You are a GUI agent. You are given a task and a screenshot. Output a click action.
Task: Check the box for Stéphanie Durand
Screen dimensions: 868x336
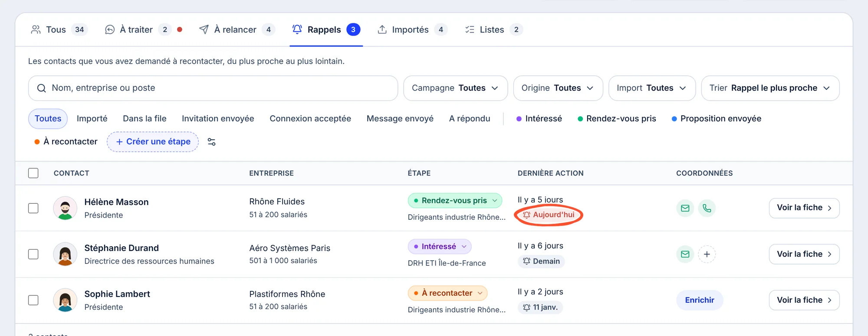point(33,254)
